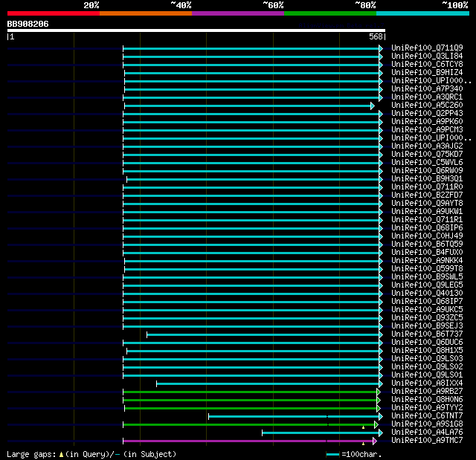Click the UniRef100_B6TQ59 label
This screenshot has height=460, width=476.
427,244
